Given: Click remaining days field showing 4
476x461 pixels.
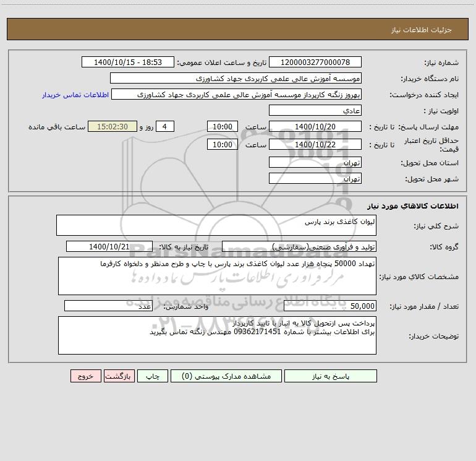Looking at the screenshot, I should (165, 126).
